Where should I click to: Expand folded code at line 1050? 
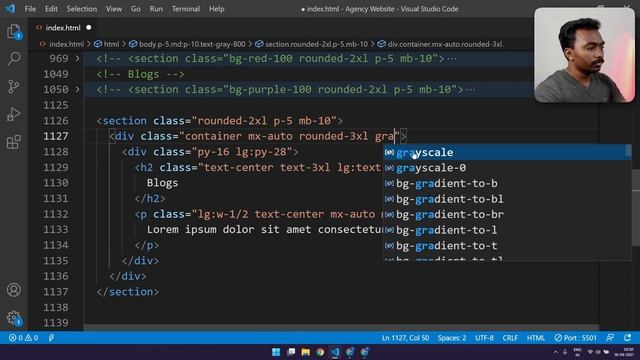[x=78, y=90]
